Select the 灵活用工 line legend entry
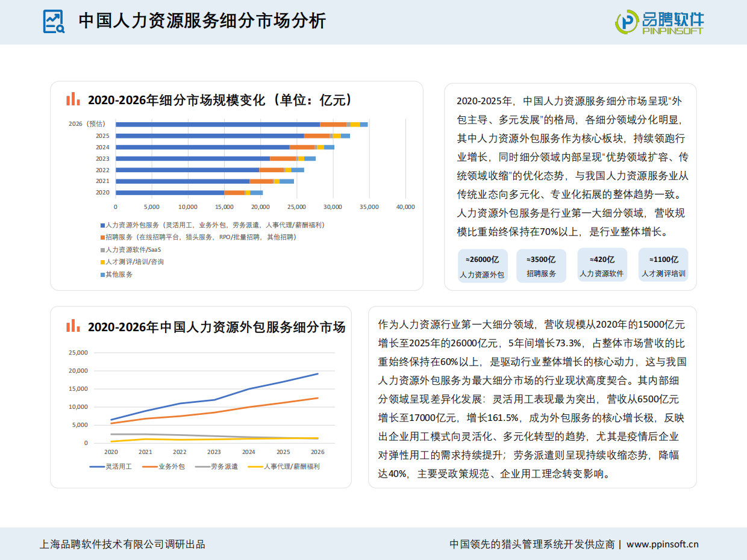747x560 pixels. [x=110, y=467]
